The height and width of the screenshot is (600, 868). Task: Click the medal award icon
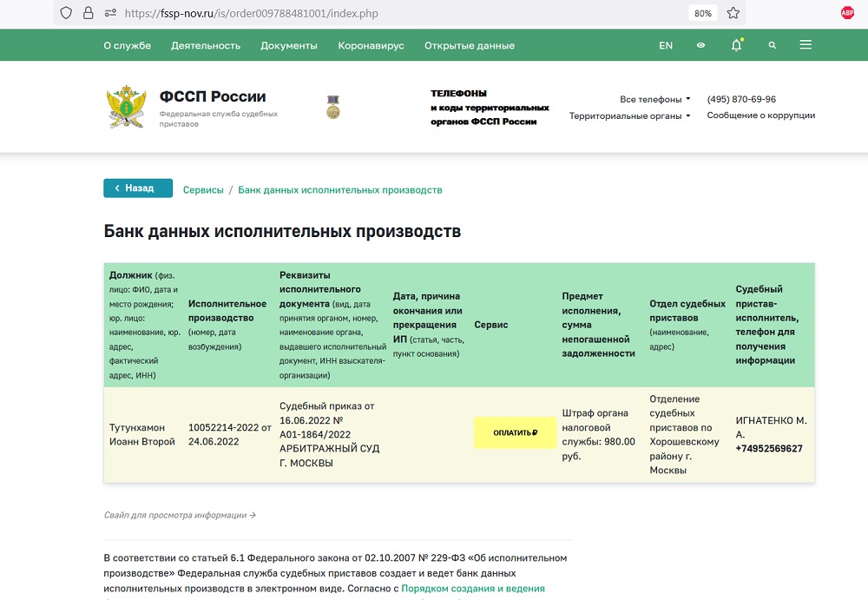(332, 107)
